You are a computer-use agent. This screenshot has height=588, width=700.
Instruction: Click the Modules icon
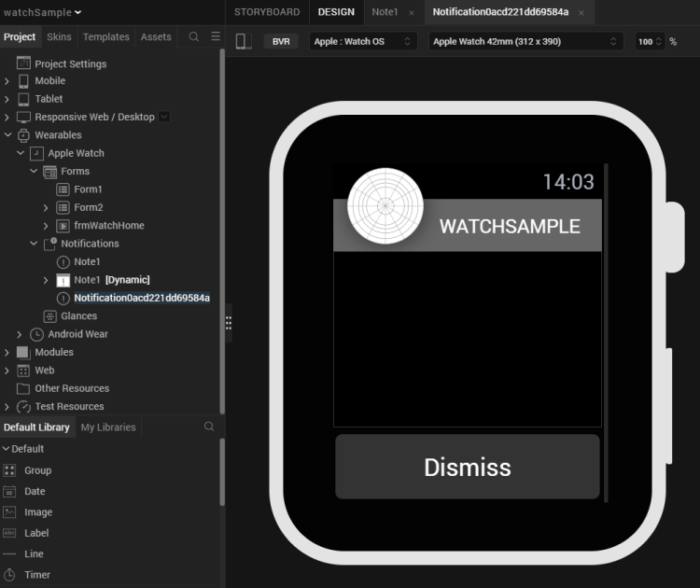coord(23,352)
